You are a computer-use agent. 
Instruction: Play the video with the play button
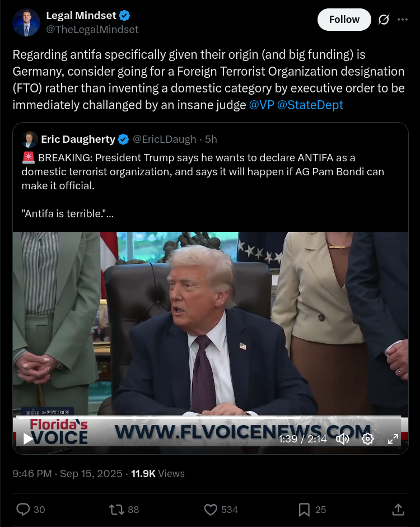28,439
